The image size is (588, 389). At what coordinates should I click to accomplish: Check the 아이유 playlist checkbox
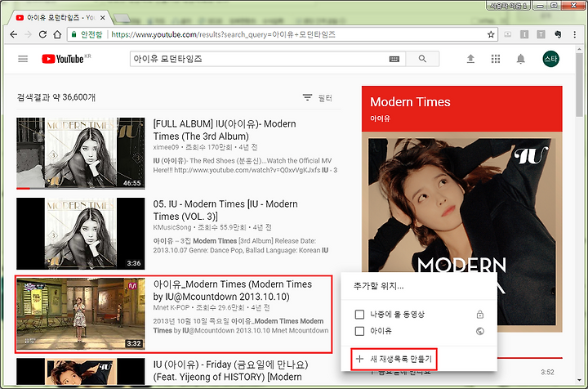pos(359,331)
